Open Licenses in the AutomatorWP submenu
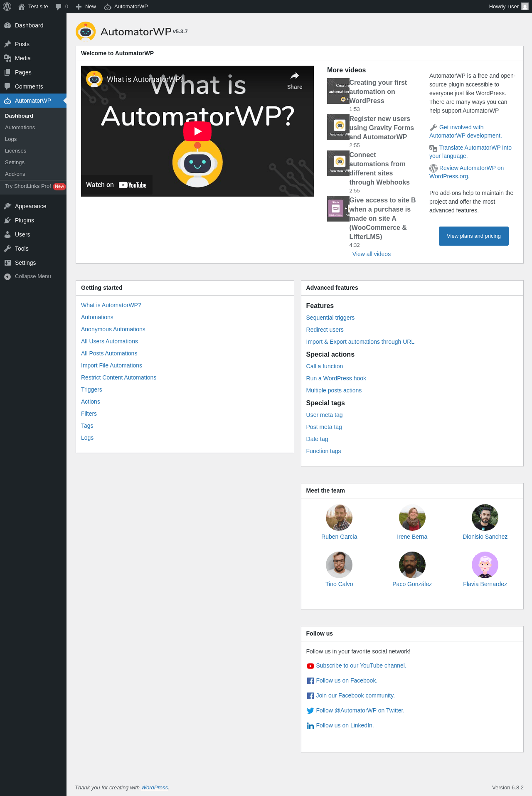This screenshot has width=532, height=796. [15, 151]
